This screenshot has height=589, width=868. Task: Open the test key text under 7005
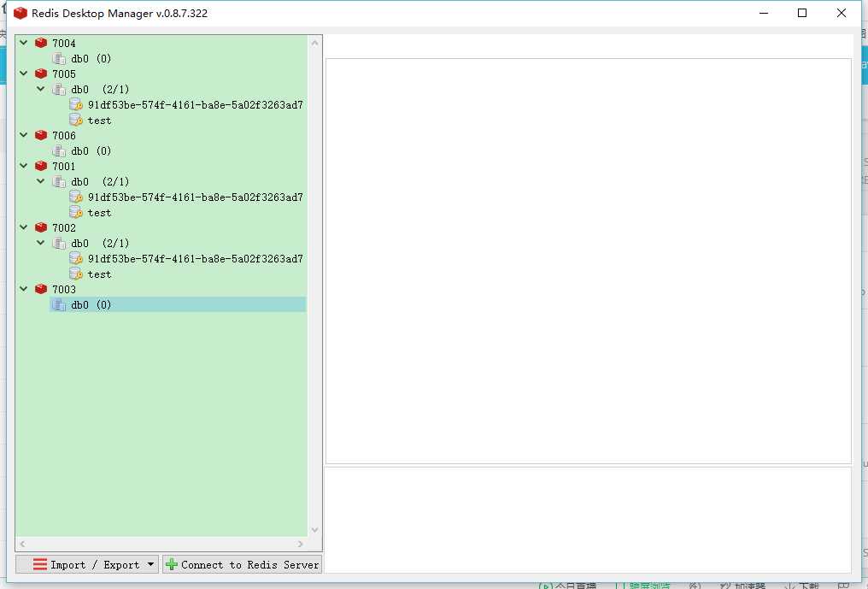[x=100, y=121]
